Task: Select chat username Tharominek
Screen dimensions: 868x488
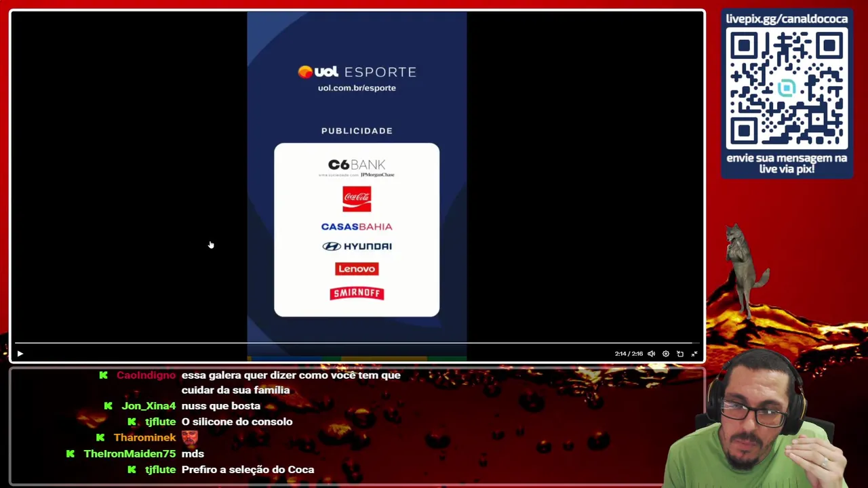Action: pos(144,438)
